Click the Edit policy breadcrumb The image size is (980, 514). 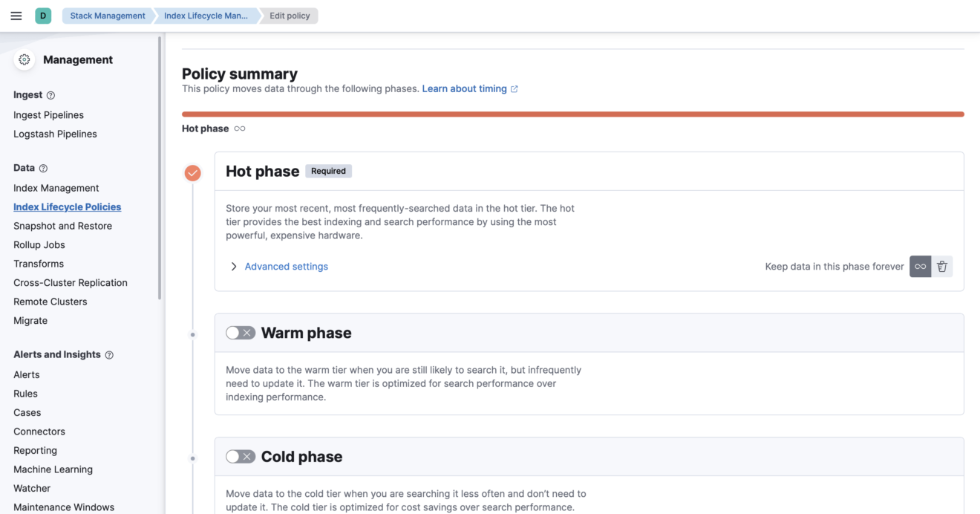point(290,15)
